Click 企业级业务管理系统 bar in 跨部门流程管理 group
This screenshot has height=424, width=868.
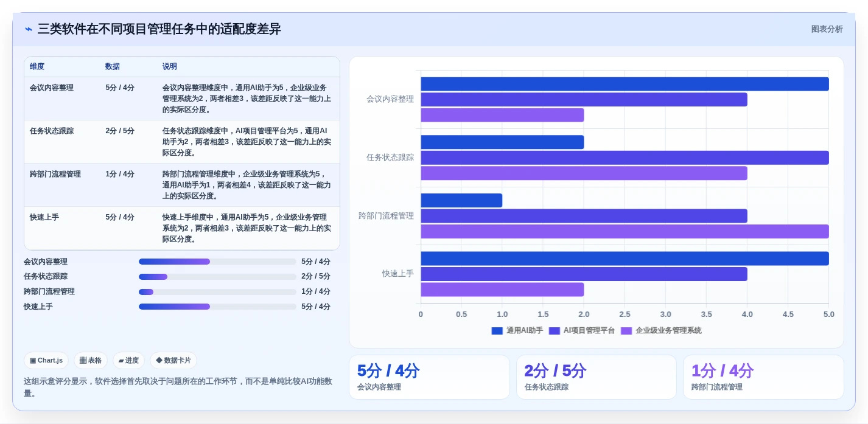625,232
